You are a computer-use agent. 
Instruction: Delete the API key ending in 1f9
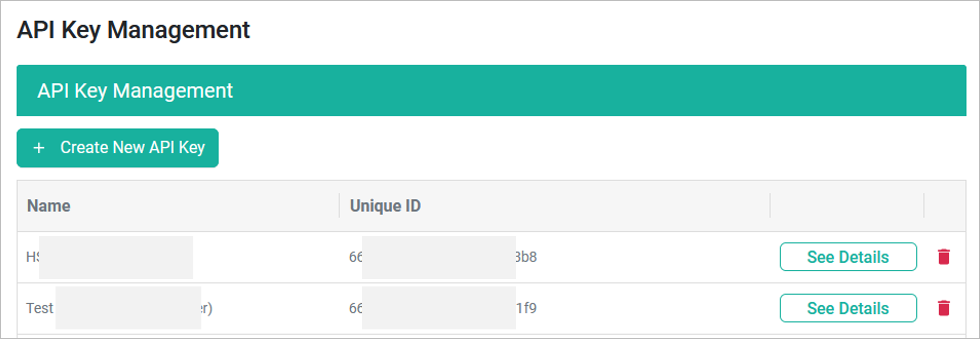(944, 308)
